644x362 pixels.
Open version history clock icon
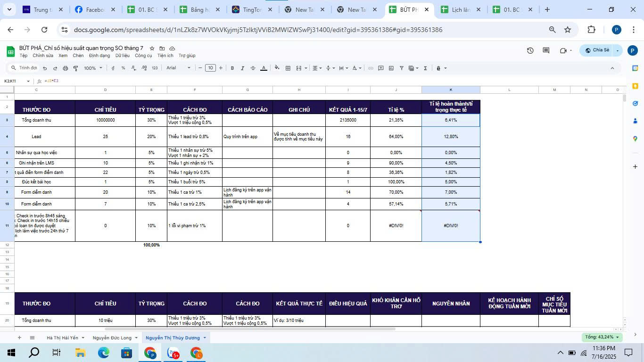click(530, 50)
